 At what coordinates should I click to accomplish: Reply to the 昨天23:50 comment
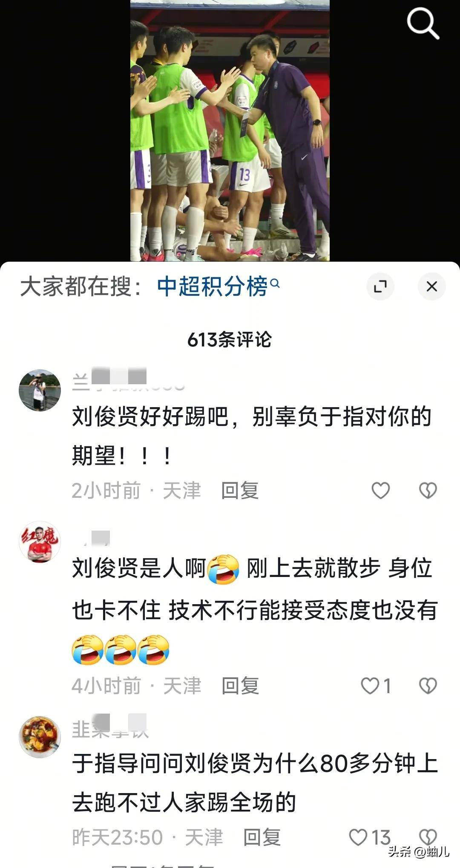tap(262, 837)
